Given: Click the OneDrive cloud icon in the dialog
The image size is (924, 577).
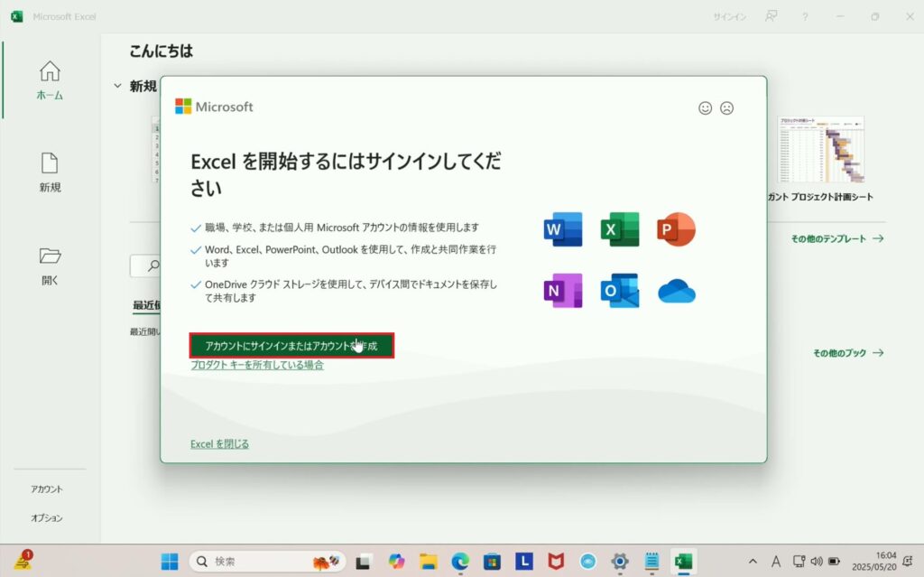Looking at the screenshot, I should coord(677,292).
